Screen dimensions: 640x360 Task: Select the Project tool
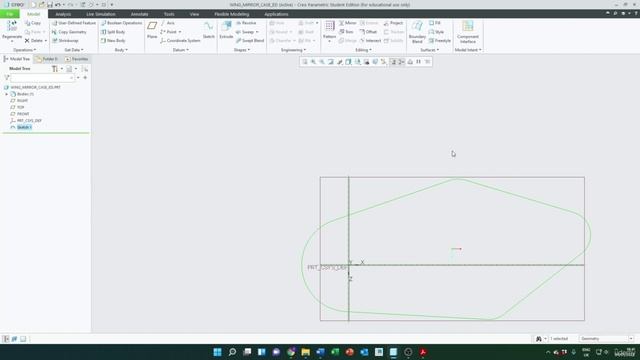(x=393, y=23)
